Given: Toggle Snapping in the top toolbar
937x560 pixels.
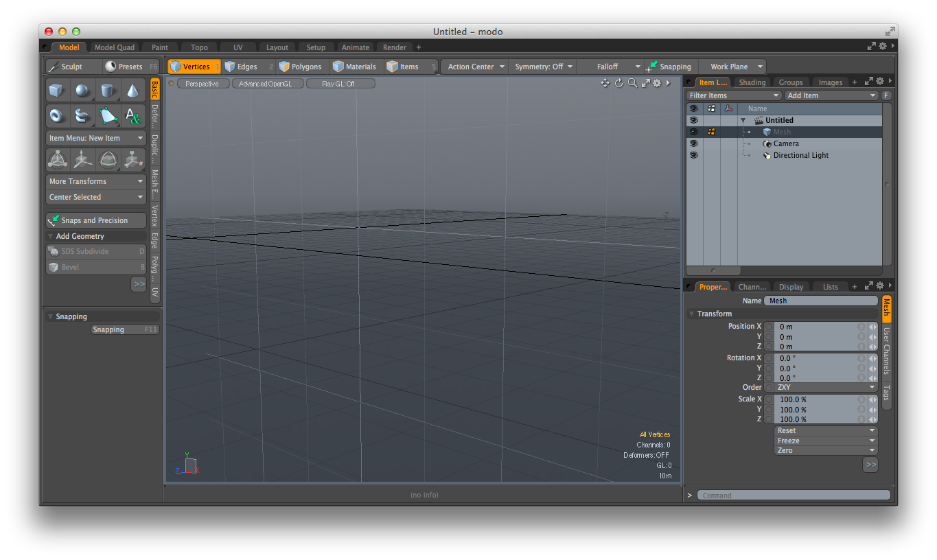Looking at the screenshot, I should (669, 67).
